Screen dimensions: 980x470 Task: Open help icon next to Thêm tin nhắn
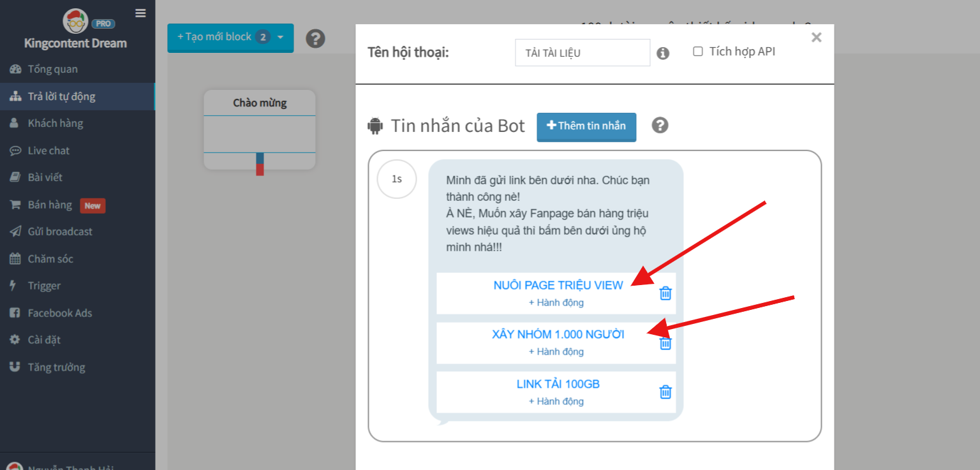click(660, 125)
